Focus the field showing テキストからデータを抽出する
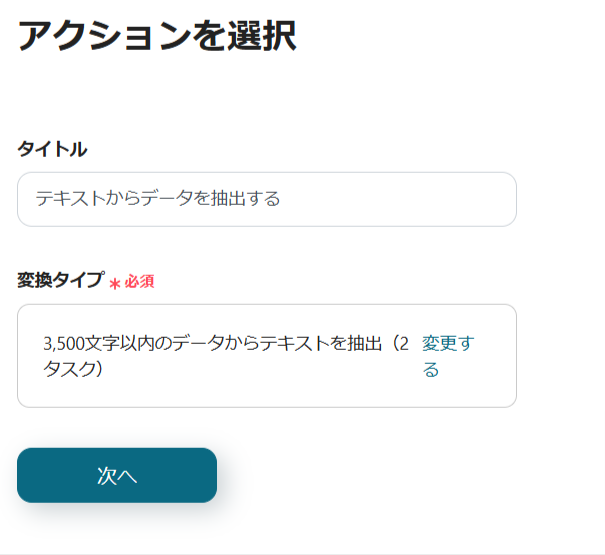This screenshot has height=555, width=605. coord(266,199)
